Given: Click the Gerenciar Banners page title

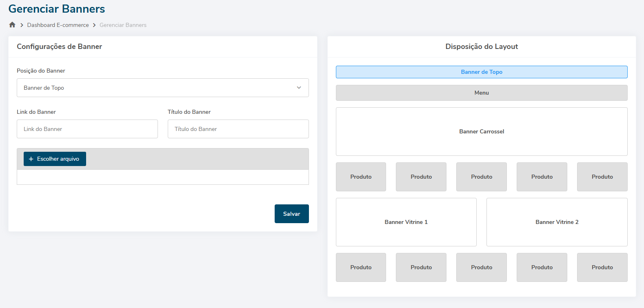Looking at the screenshot, I should 57,9.
